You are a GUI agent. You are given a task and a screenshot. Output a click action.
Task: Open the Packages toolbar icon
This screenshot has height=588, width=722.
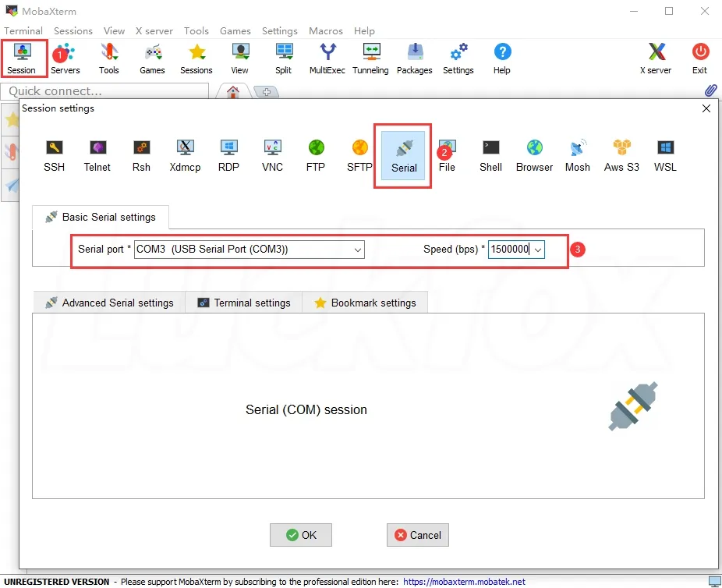point(415,58)
